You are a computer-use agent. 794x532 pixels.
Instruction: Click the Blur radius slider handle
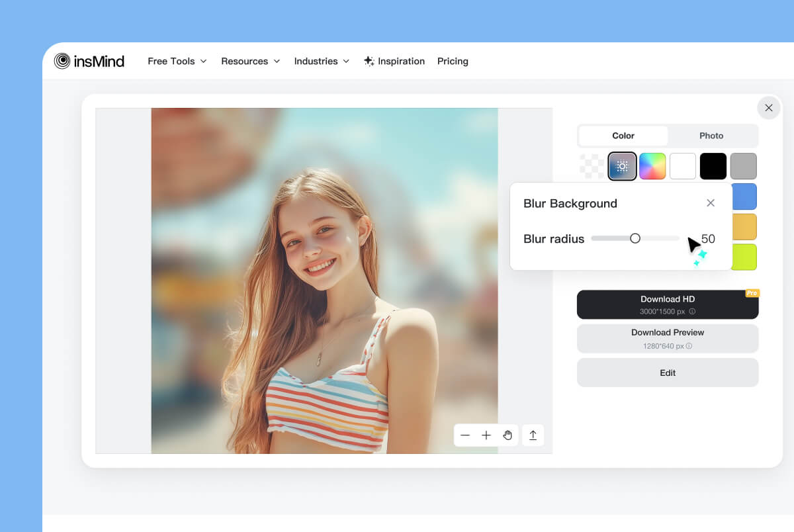pos(635,238)
